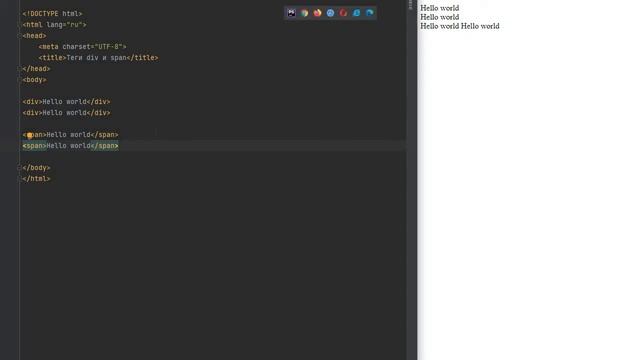Viewport: 640px width, 360px height.
Task: Open page in Internet Explorer
Action: pos(356,13)
